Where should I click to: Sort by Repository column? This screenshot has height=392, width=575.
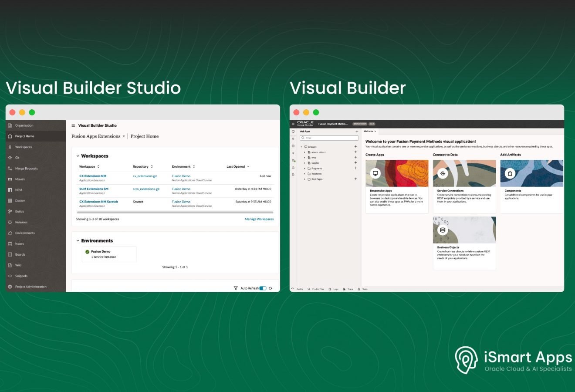143,167
